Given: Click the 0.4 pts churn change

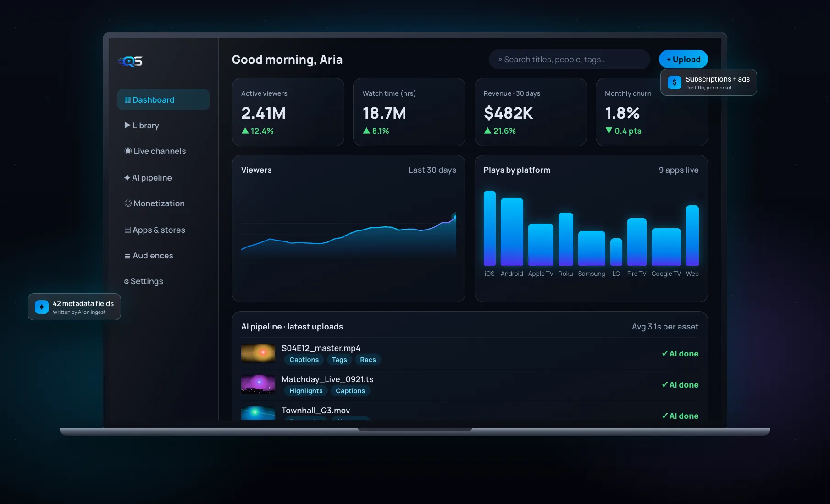Looking at the screenshot, I should point(623,131).
